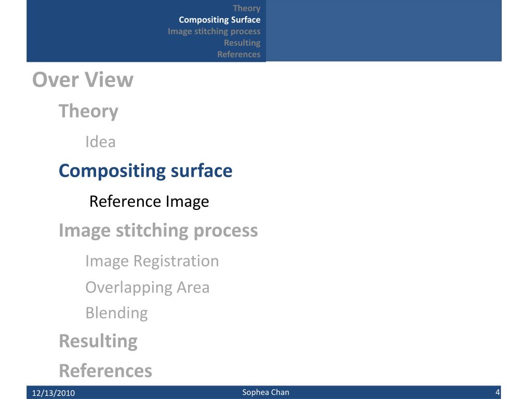Click the References heading in the slide body
Viewport: 532px width, 399px height.
105,370
